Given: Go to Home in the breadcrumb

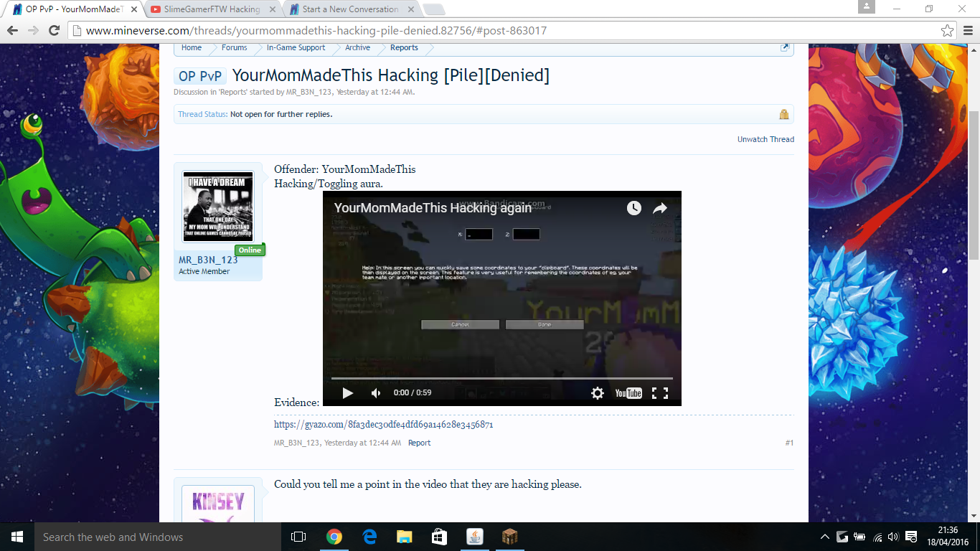Looking at the screenshot, I should 192,47.
